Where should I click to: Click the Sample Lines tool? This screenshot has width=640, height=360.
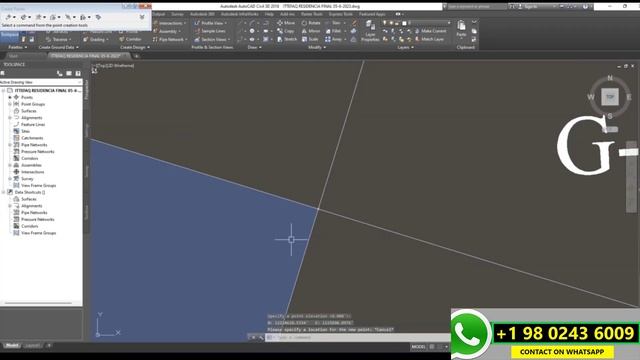[210, 31]
